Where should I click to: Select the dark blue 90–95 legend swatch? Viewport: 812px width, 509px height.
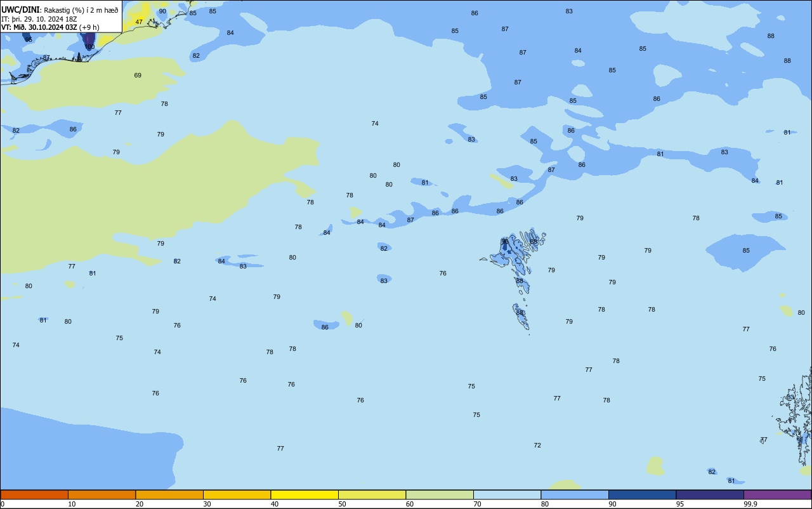point(642,494)
